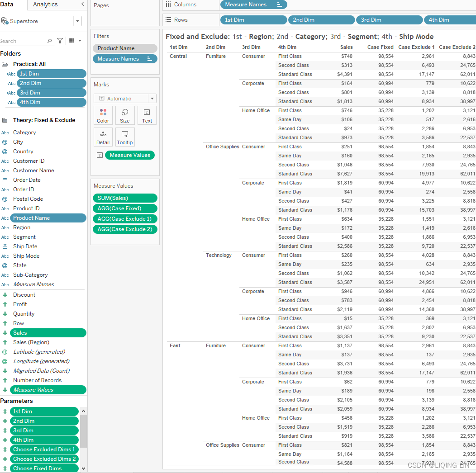Select the AGG(Case Exclude 1) pill
Viewport: 476px width, 473px height.
click(x=125, y=219)
